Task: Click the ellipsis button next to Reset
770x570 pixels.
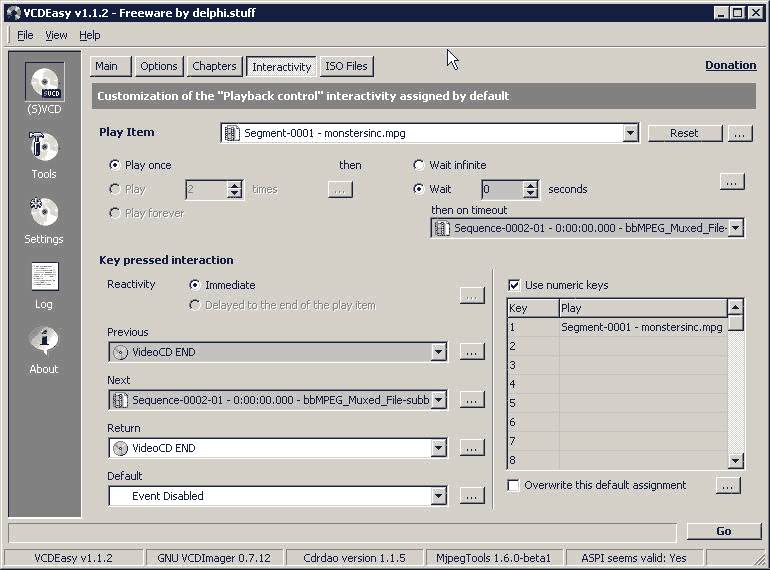Action: point(740,133)
